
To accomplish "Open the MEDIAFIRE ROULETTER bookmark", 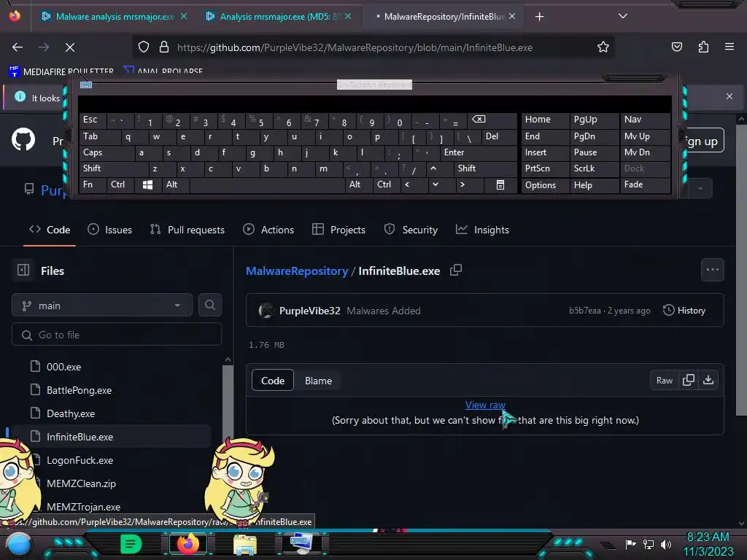I will click(61, 71).
